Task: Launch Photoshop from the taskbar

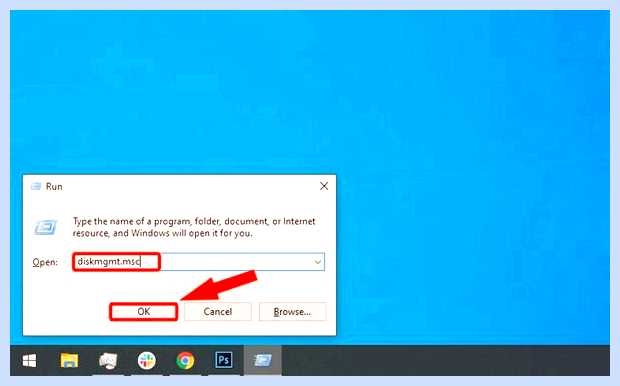Action: tap(224, 360)
